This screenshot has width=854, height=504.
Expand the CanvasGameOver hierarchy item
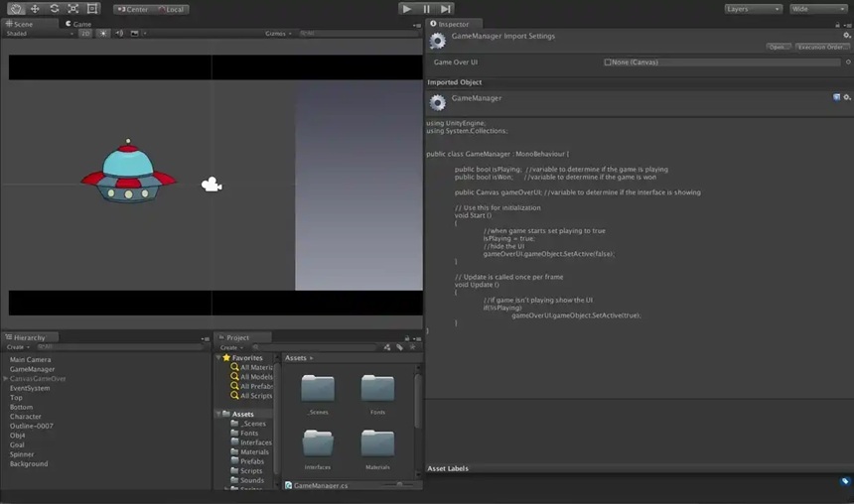tap(5, 378)
